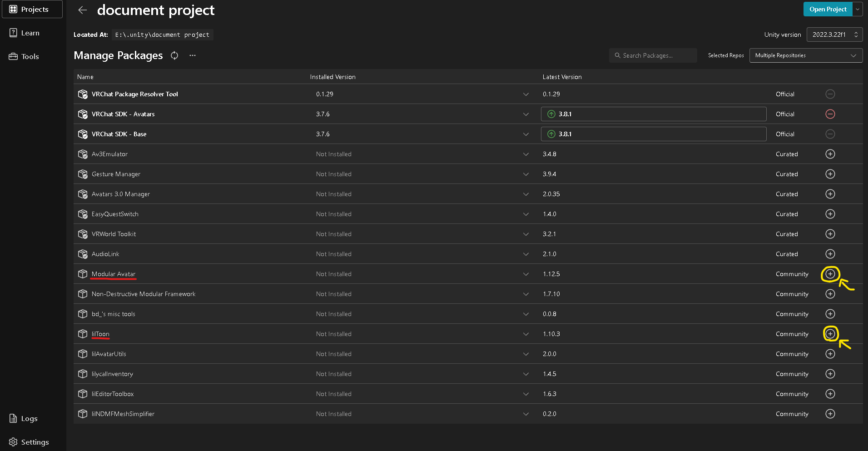Click the project path E:\.unity\document project
The height and width of the screenshot is (451, 868).
click(162, 35)
